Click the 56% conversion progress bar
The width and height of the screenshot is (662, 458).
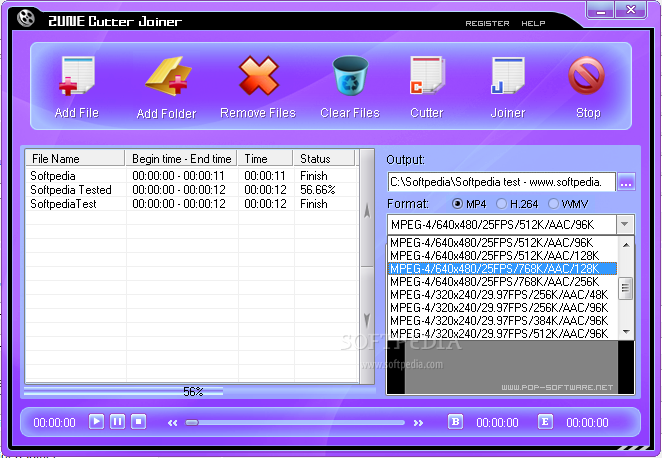tap(199, 391)
